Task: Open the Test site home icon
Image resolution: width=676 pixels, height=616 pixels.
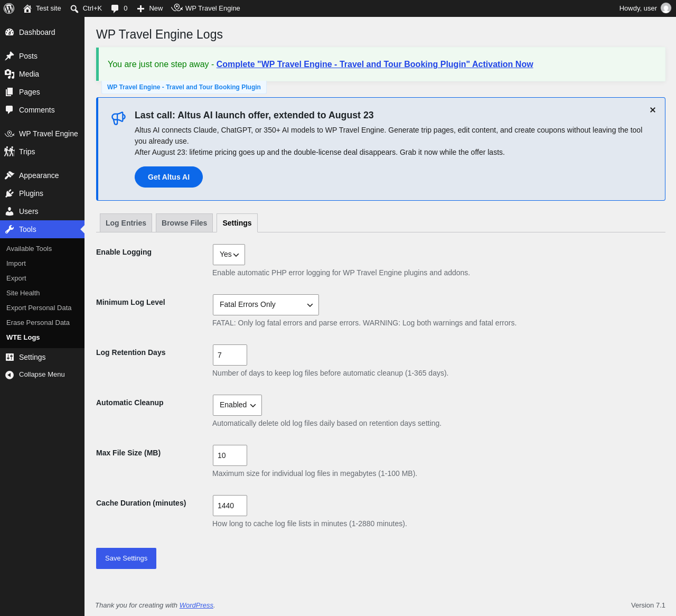Action: point(27,8)
